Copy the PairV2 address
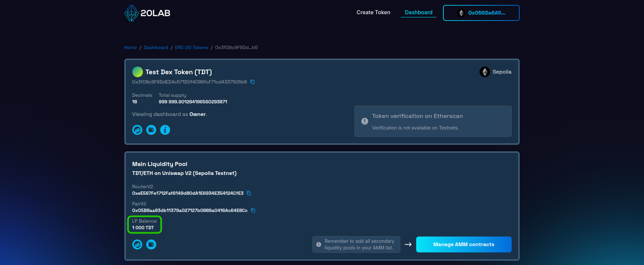 coord(253,210)
